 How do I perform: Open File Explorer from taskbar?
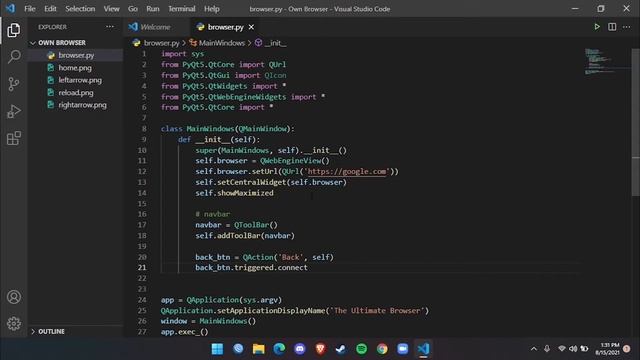click(x=258, y=349)
